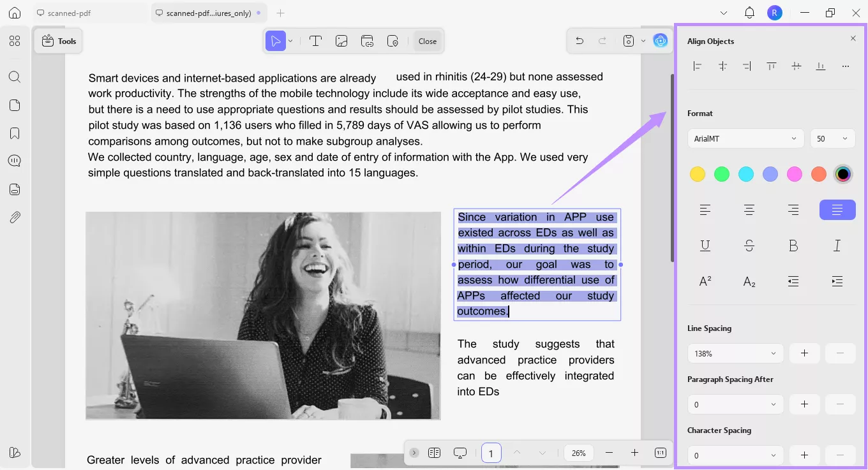Viewport: 868px width, 470px height.
Task: Open the search panel in sidebar
Action: click(14, 77)
